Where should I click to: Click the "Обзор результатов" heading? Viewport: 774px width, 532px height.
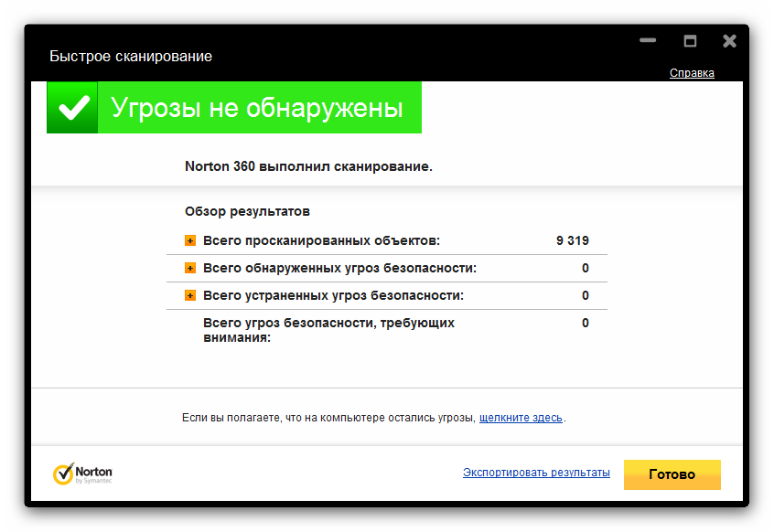(x=247, y=211)
